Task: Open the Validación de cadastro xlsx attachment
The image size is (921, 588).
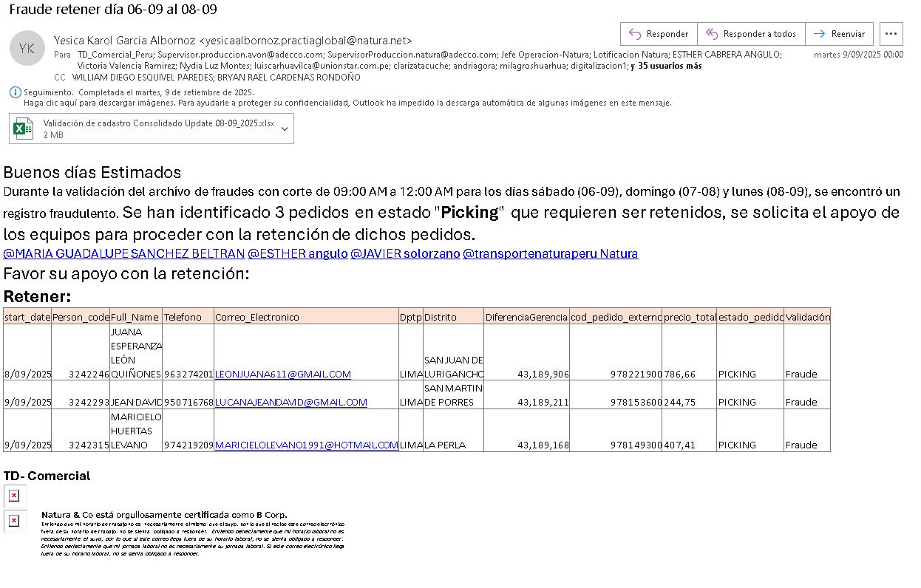Action: point(158,124)
